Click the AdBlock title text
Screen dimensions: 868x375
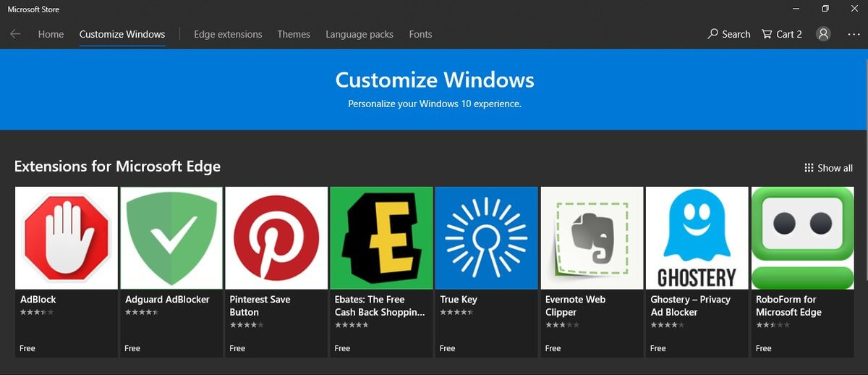click(x=38, y=299)
